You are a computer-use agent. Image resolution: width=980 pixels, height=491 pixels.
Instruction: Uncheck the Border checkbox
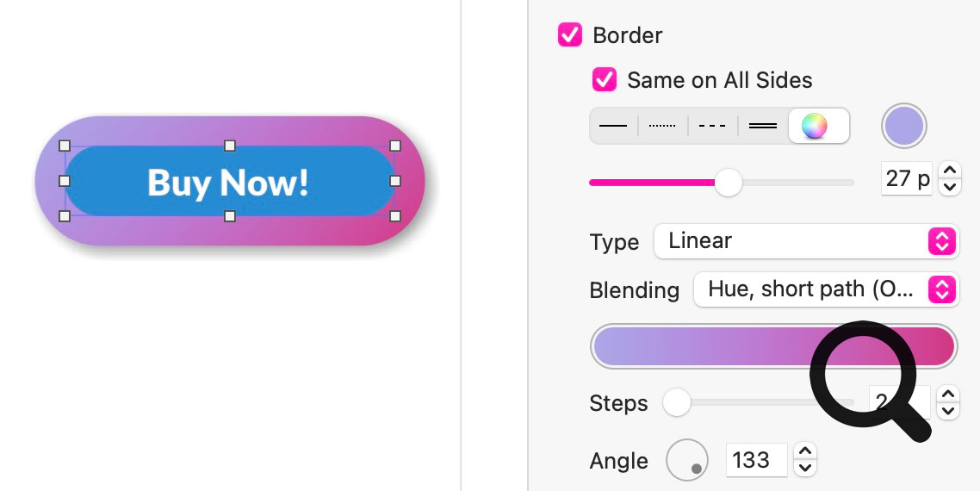pos(570,35)
